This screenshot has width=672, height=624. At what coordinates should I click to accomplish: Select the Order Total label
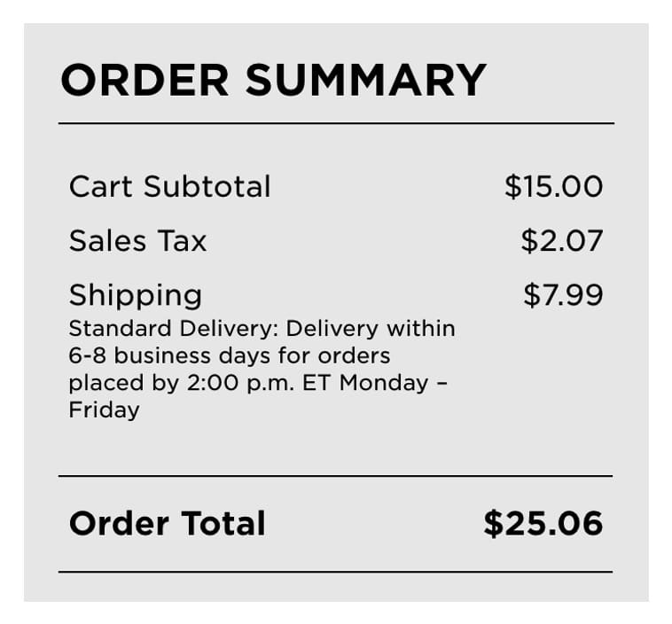167,524
